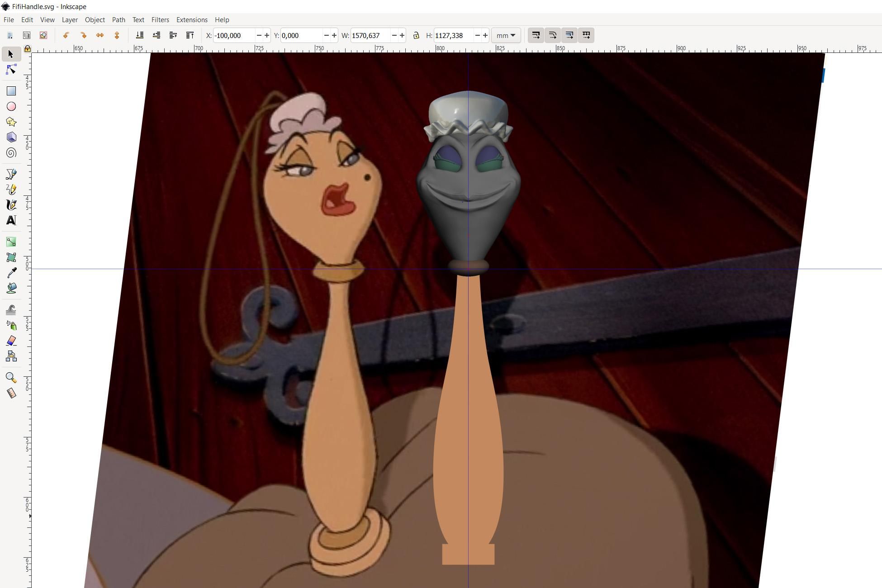Select the Ellipse tool

tap(11, 106)
